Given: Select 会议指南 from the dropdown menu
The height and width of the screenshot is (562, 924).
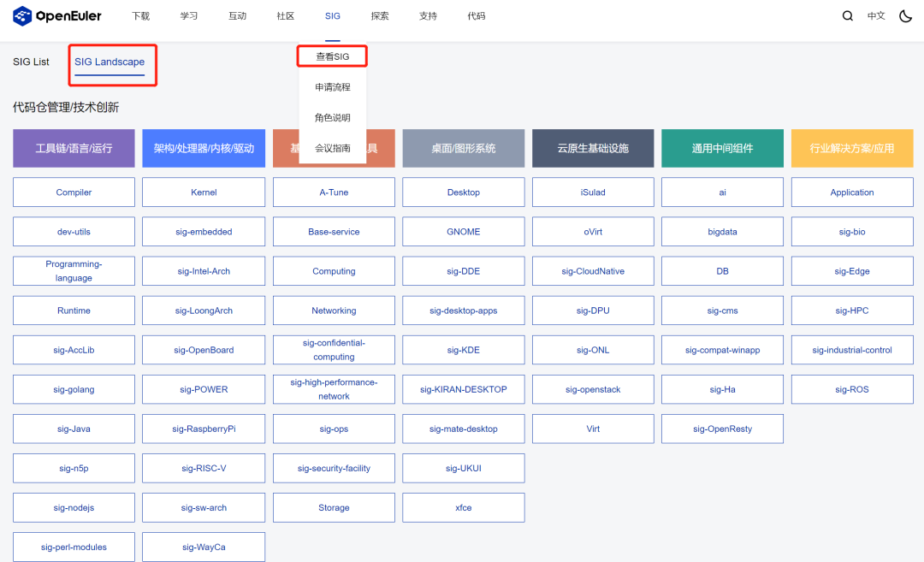Looking at the screenshot, I should coord(332,148).
